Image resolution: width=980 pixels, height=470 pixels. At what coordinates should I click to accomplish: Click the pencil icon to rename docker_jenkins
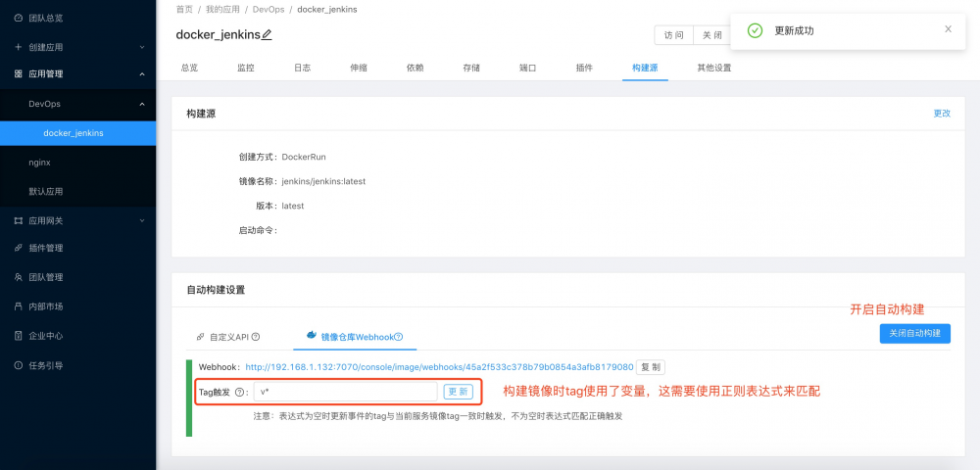(267, 35)
